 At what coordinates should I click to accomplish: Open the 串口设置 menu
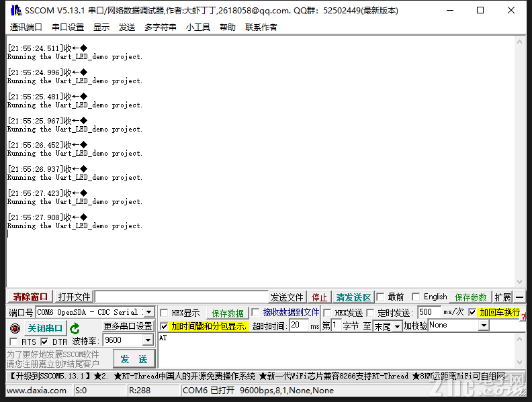pyautogui.click(x=68, y=27)
